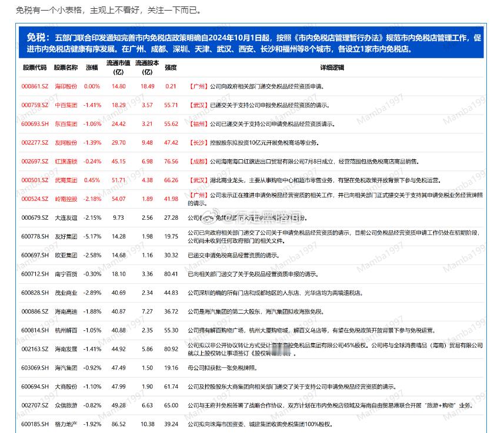Select stock code 600828.SH
This screenshot has width=504, height=433.
[35, 293]
